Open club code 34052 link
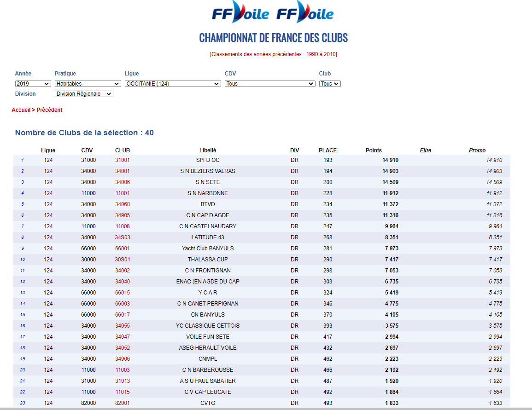The image size is (532, 410). [123, 348]
